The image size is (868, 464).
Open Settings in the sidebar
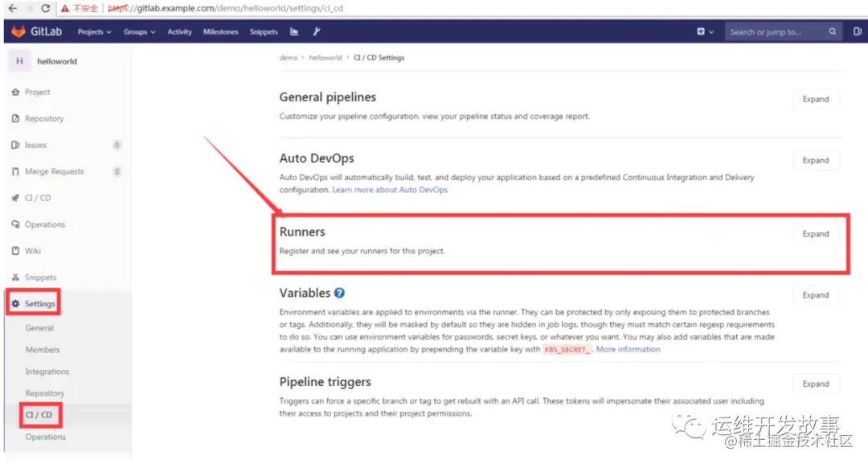click(40, 304)
